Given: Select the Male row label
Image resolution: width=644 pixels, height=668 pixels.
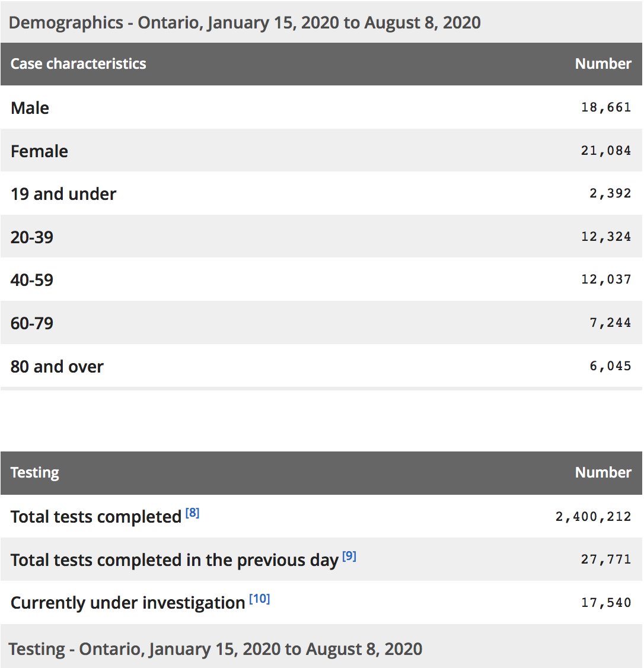Looking at the screenshot, I should click(x=30, y=108).
